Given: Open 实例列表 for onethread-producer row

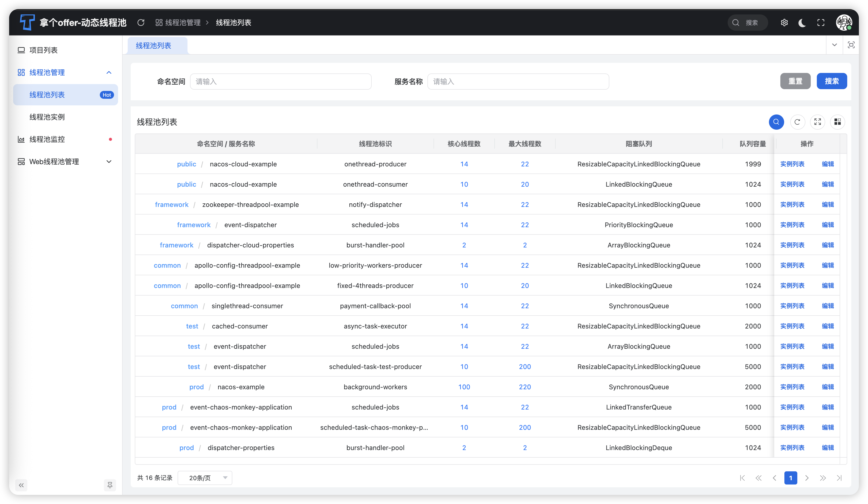Looking at the screenshot, I should coord(792,164).
